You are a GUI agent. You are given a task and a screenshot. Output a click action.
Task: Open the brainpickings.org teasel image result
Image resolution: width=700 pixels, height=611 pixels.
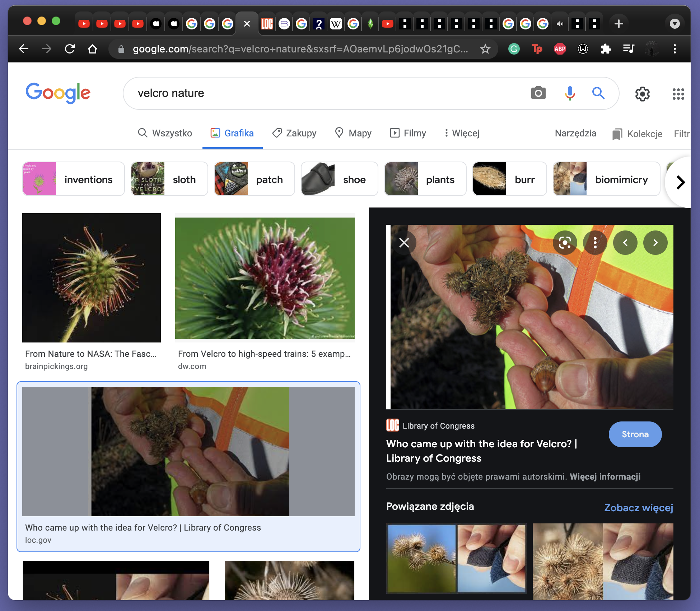click(92, 277)
